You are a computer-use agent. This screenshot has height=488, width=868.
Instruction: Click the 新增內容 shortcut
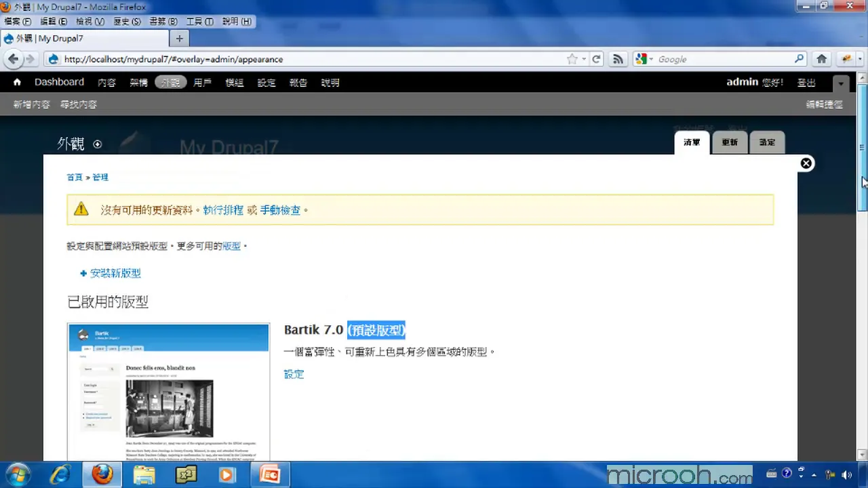click(31, 104)
